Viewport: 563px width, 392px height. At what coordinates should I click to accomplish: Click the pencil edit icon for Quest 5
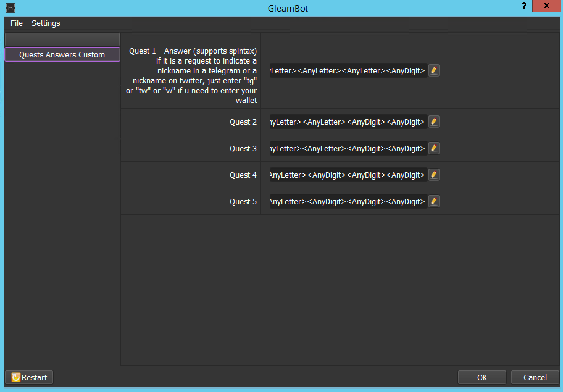click(434, 202)
